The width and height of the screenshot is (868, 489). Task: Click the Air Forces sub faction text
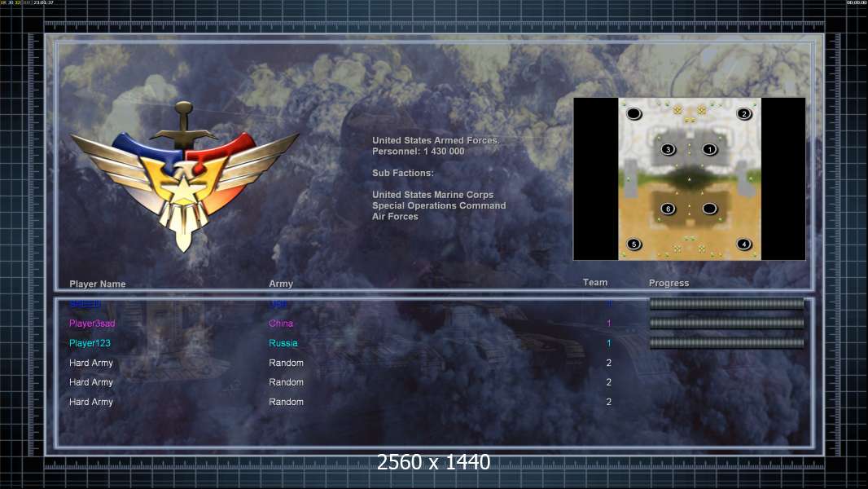click(x=395, y=217)
